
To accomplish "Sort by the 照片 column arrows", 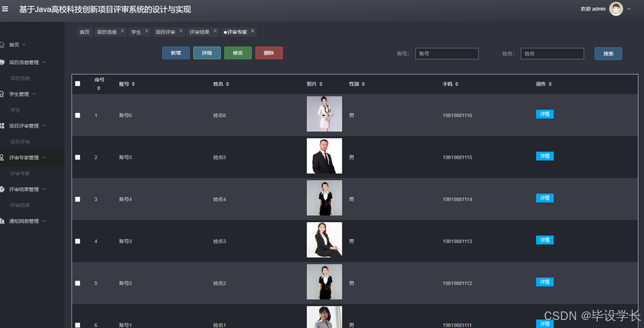I will pos(321,84).
